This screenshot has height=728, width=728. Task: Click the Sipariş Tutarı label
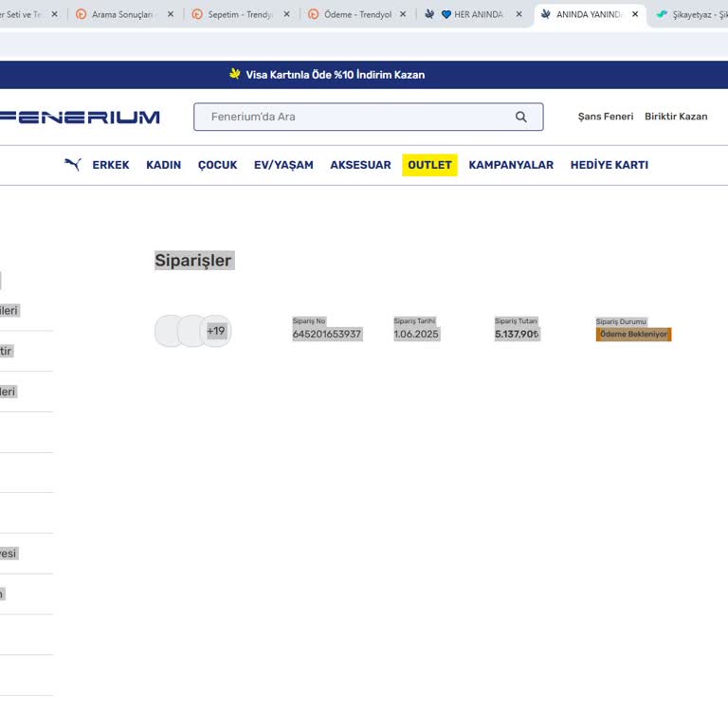click(x=516, y=320)
